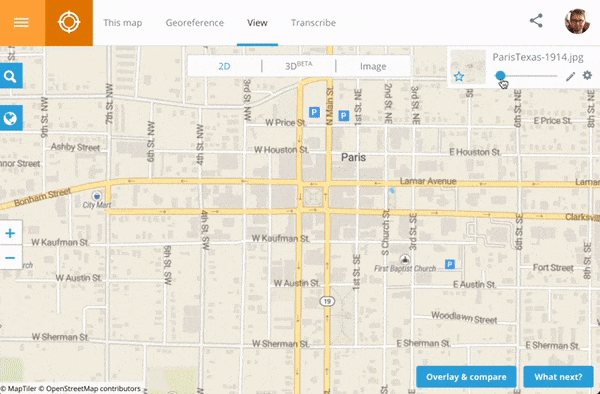Open the user profile avatar
600x394 pixels.
click(577, 21)
